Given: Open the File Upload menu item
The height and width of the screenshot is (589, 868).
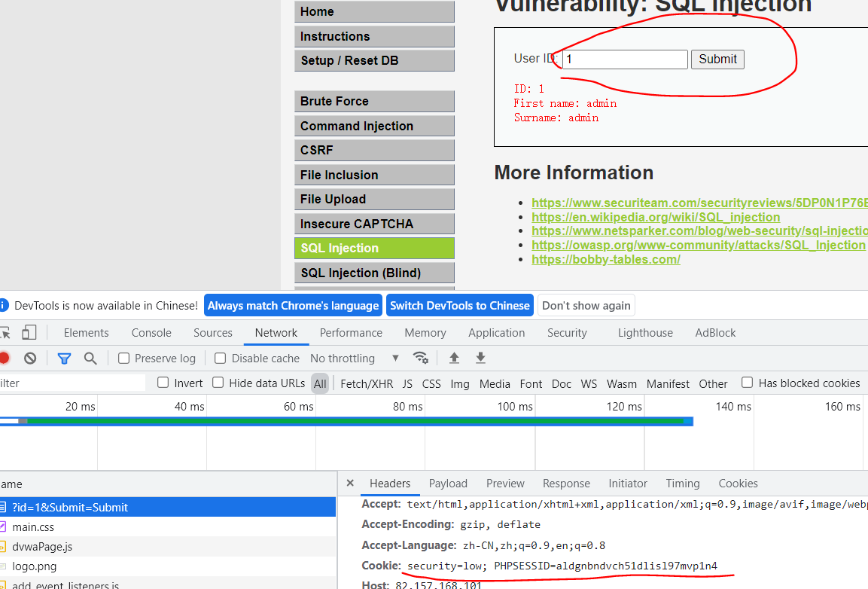Looking at the screenshot, I should (x=374, y=199).
